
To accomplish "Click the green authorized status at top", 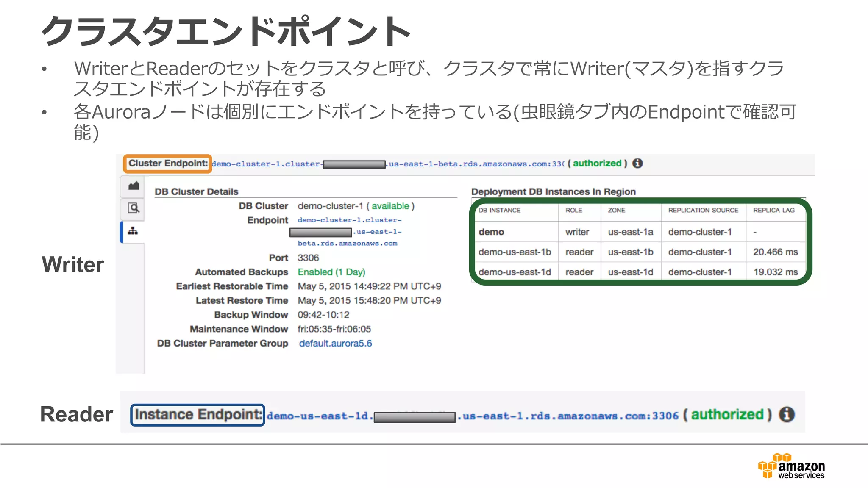I will (x=597, y=164).
